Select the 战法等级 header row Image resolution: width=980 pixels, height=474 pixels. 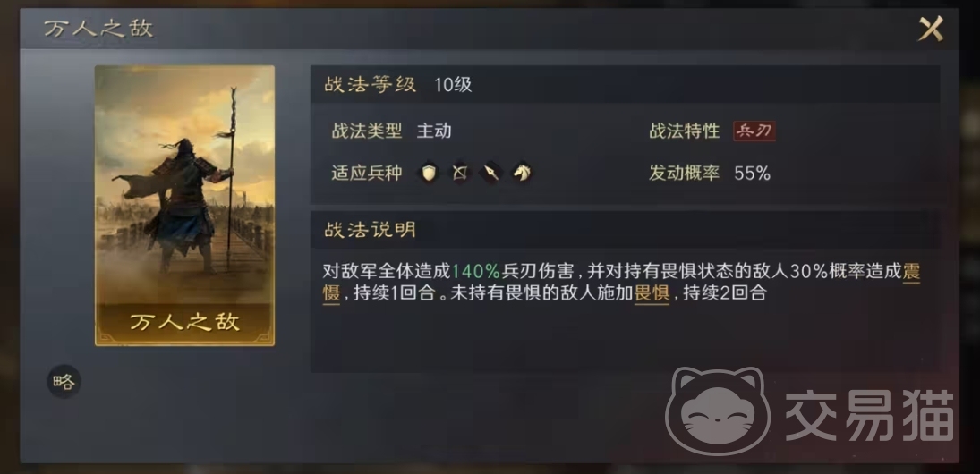[625, 84]
